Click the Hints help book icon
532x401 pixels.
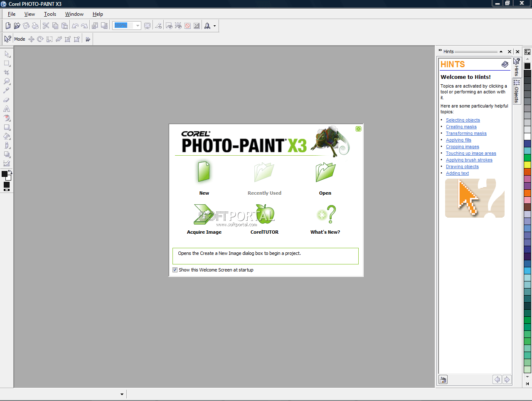(505, 64)
